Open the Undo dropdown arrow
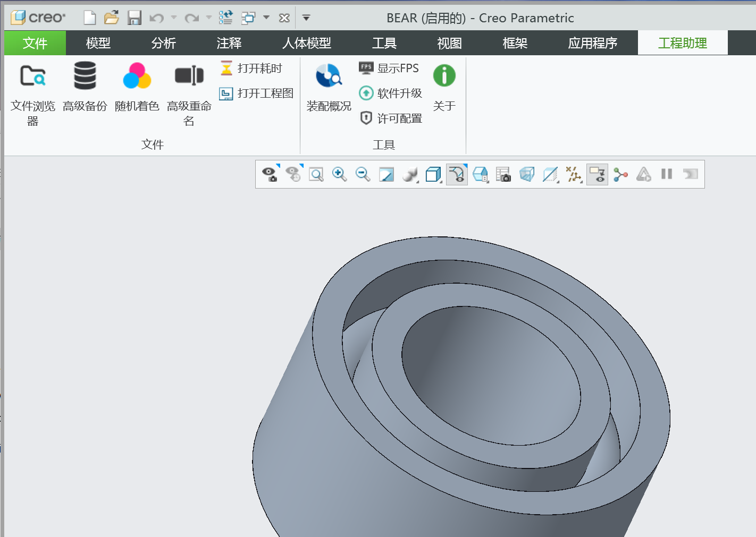The image size is (756, 537). click(174, 18)
